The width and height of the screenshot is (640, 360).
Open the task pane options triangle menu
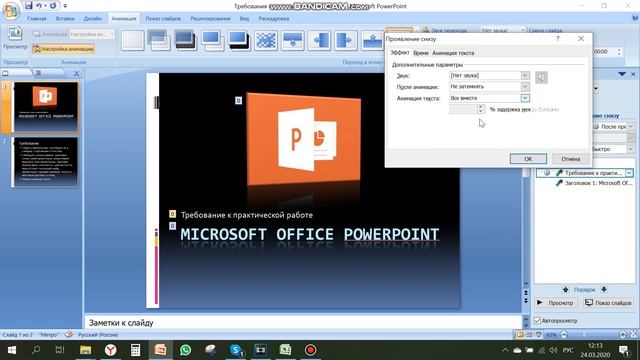coord(622,74)
